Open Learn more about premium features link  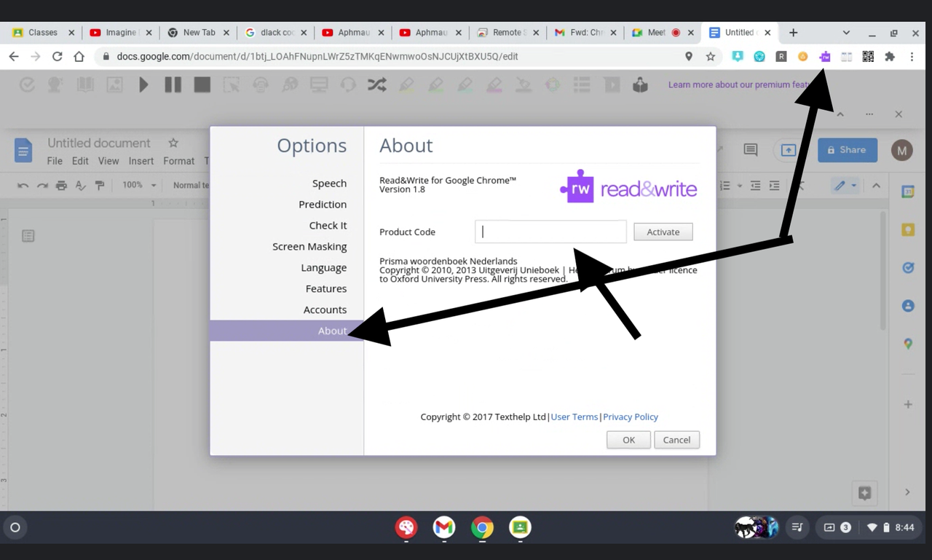[x=741, y=84]
